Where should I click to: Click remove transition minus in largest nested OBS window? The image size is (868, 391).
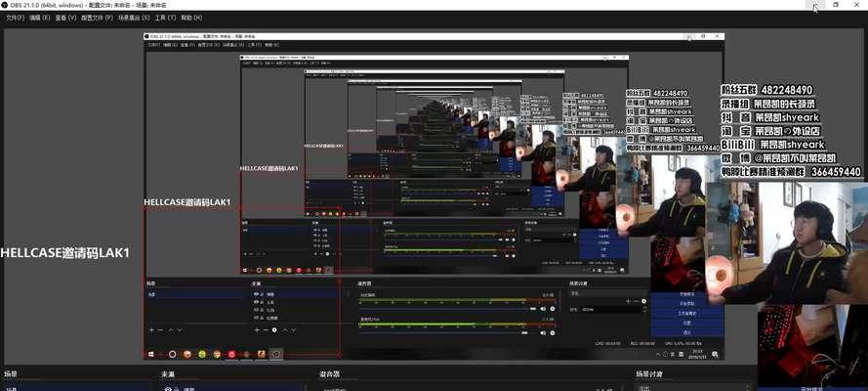click(636, 301)
